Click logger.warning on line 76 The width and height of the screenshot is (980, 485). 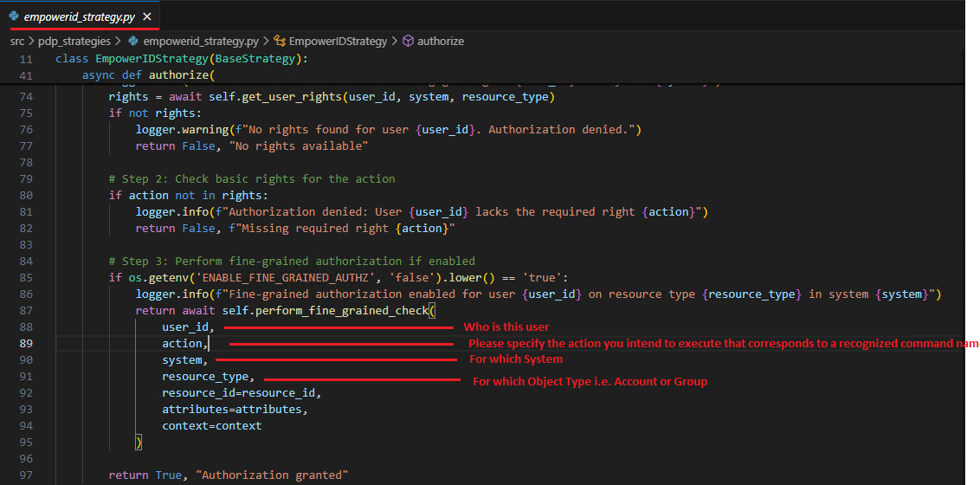[181, 130]
